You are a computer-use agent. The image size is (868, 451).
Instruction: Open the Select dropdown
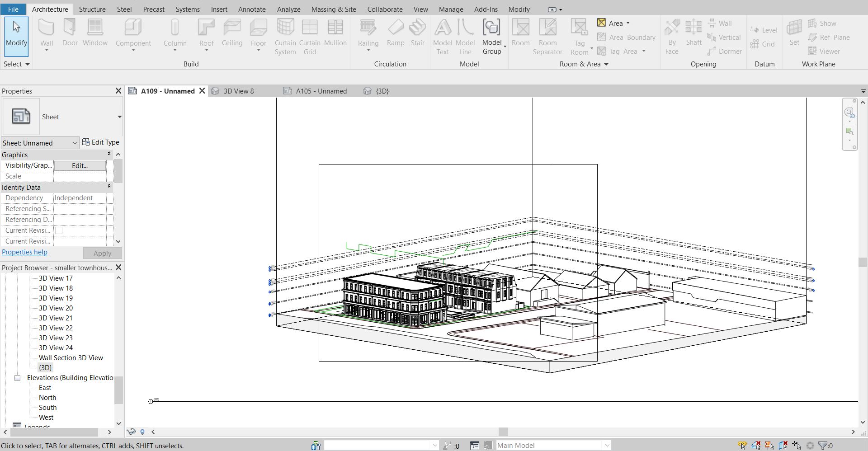click(x=16, y=64)
